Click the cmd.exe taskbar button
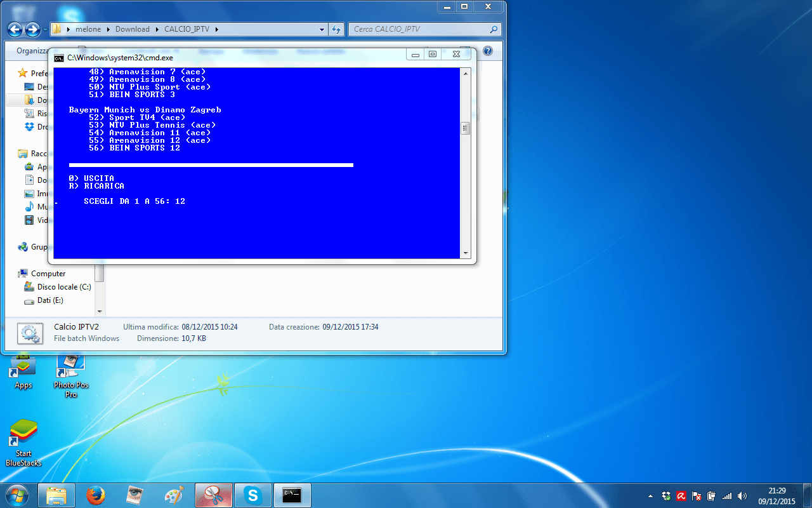The height and width of the screenshot is (508, 812). pyautogui.click(x=292, y=495)
